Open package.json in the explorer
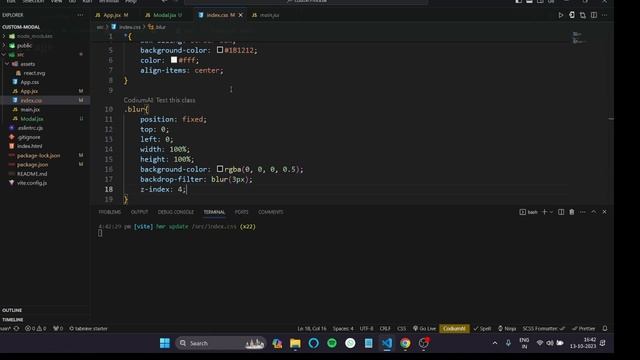The image size is (640, 360). tap(32, 164)
